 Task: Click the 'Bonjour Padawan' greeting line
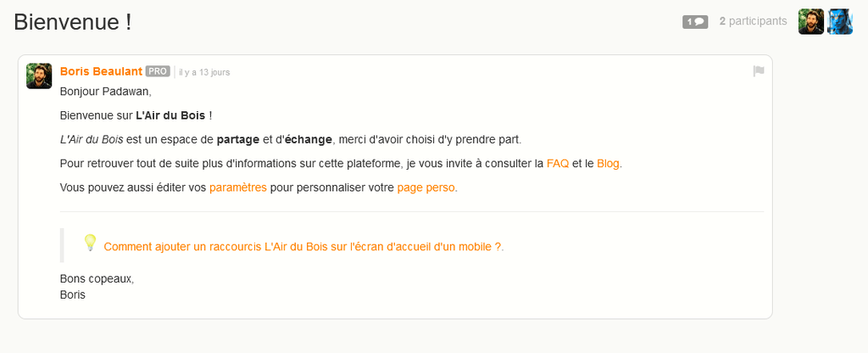(105, 92)
